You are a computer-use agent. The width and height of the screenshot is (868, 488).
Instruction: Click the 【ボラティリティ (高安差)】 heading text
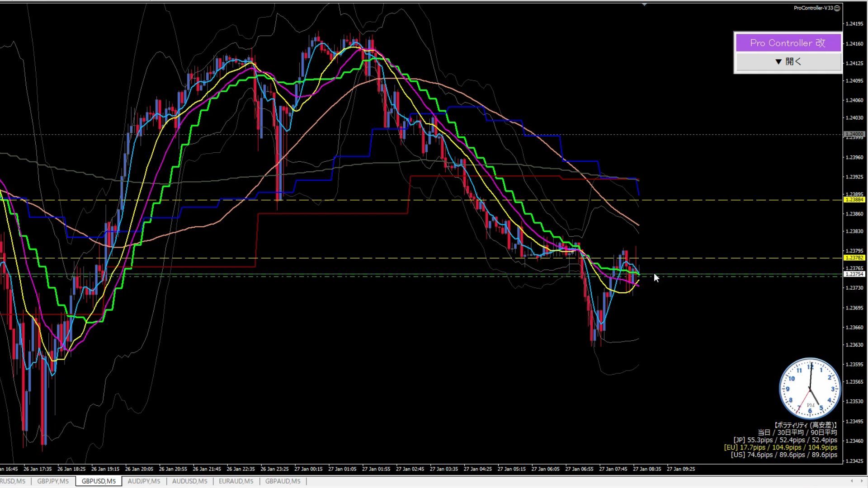coord(805,425)
